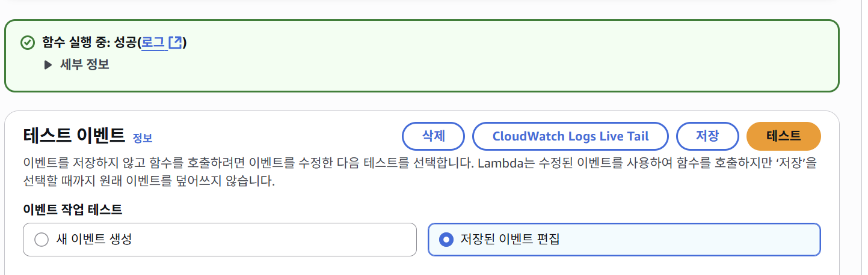Click the 함수 실행 중: 성공 status text
The width and height of the screenshot is (868, 275).
pyautogui.click(x=90, y=43)
